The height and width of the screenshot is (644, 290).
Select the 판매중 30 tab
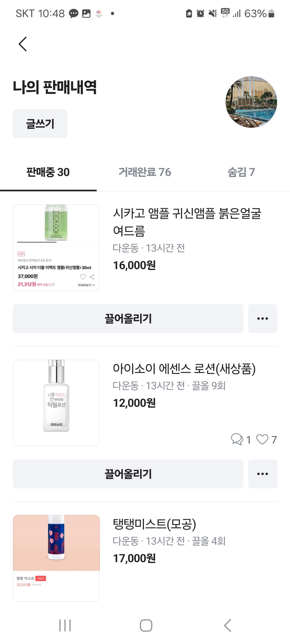(48, 172)
